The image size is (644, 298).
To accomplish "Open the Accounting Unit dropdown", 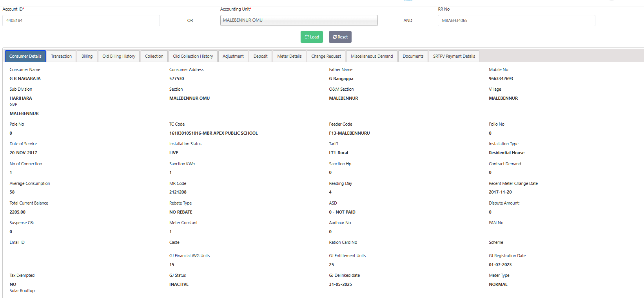I will pos(299,20).
